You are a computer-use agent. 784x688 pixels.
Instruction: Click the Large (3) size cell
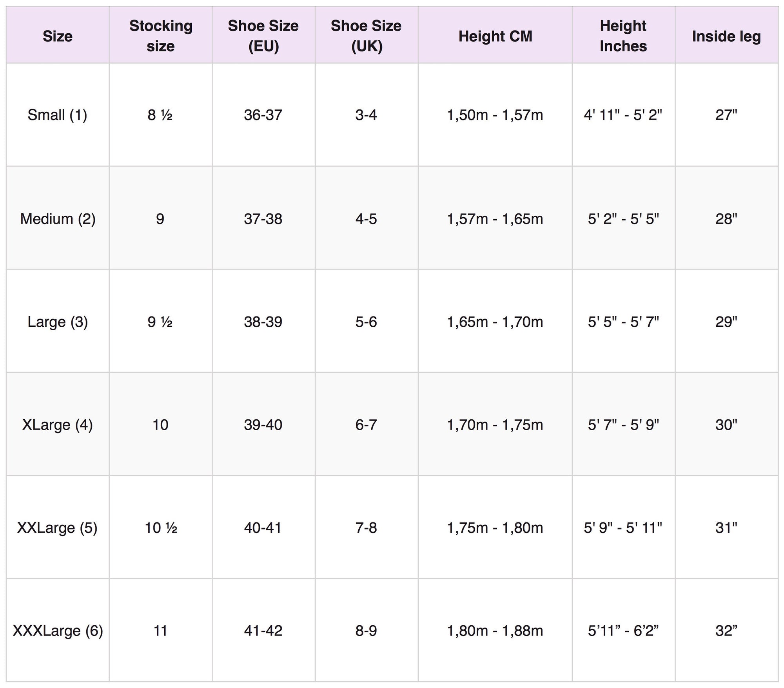(x=58, y=322)
